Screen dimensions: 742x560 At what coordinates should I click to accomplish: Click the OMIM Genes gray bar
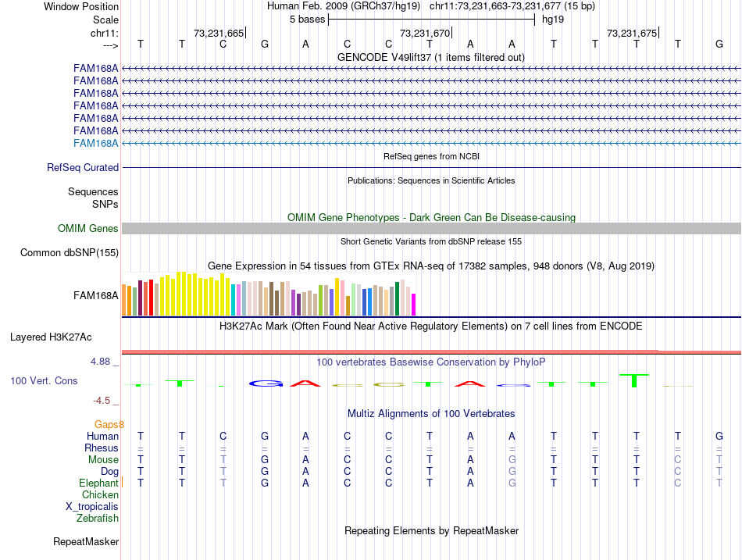pyautogui.click(x=431, y=229)
